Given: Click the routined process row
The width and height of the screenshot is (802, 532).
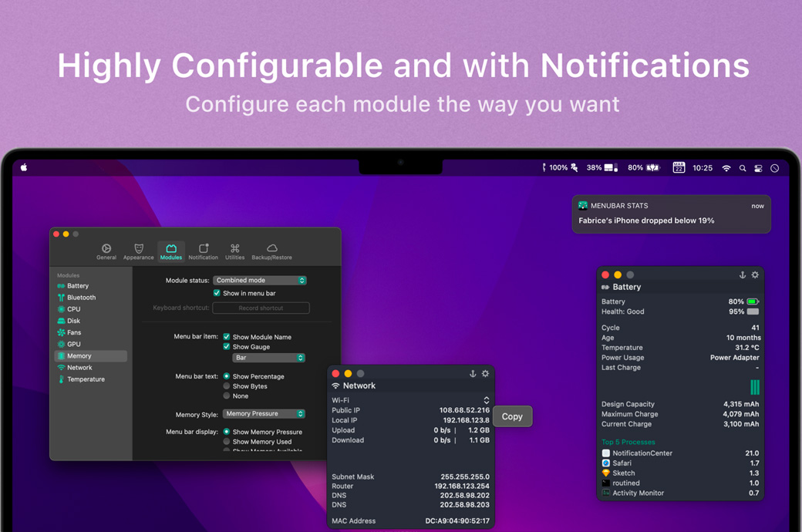Looking at the screenshot, I should point(680,483).
